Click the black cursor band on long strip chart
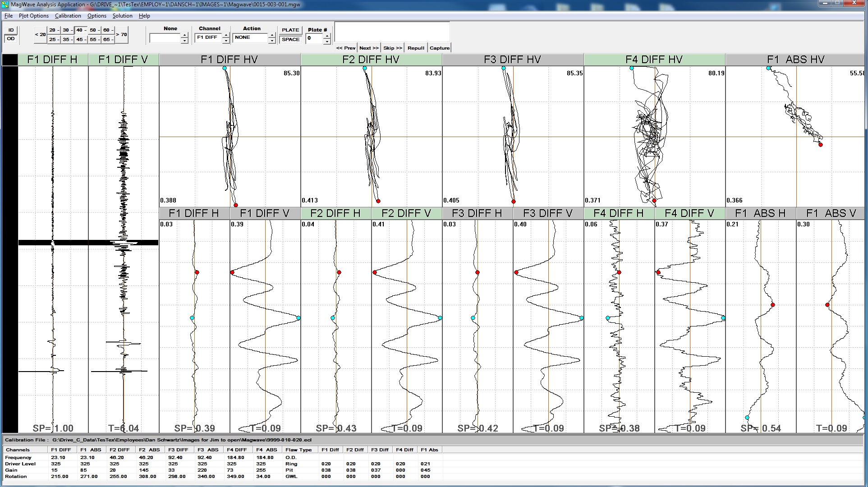This screenshot has height=487, width=868. (88, 243)
